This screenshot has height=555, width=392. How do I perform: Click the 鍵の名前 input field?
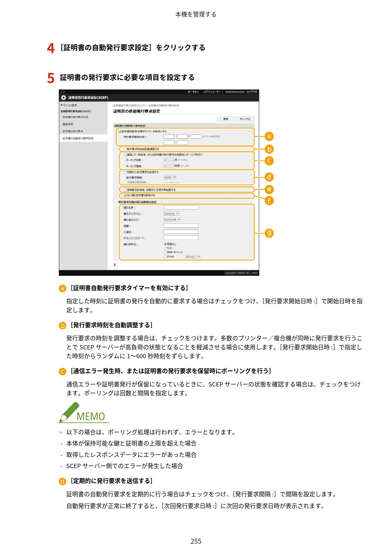(181, 207)
